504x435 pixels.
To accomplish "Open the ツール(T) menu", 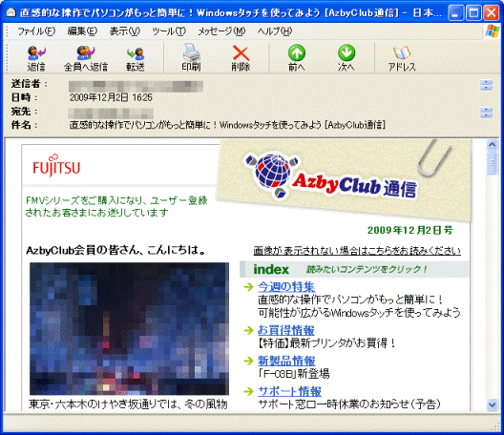I will [x=169, y=31].
